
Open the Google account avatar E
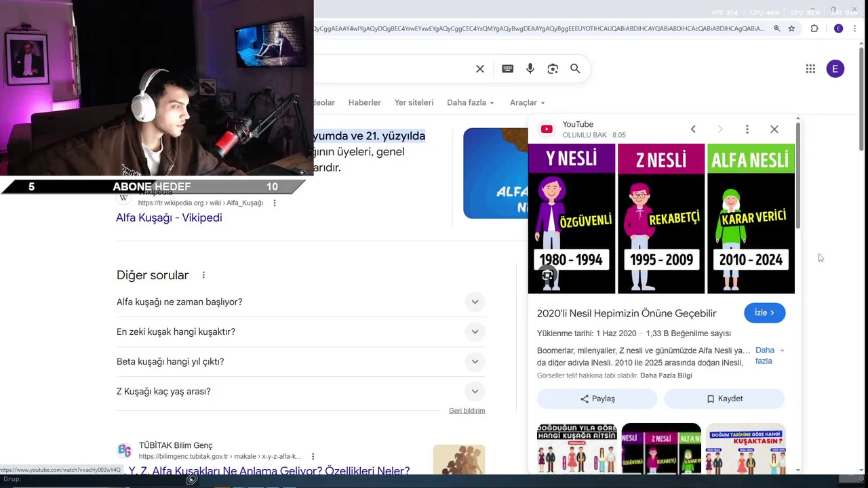tap(835, 68)
